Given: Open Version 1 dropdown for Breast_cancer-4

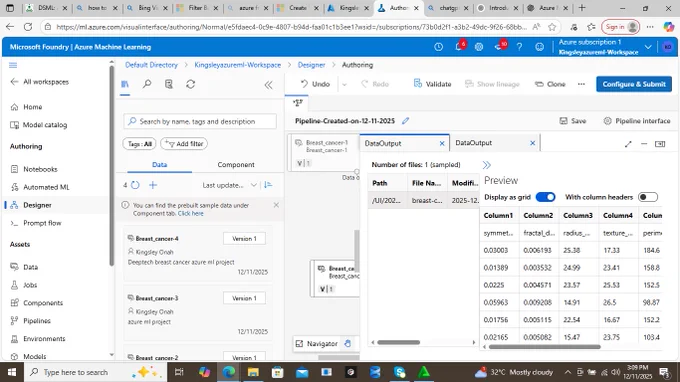Looking at the screenshot, I should [x=244, y=238].
